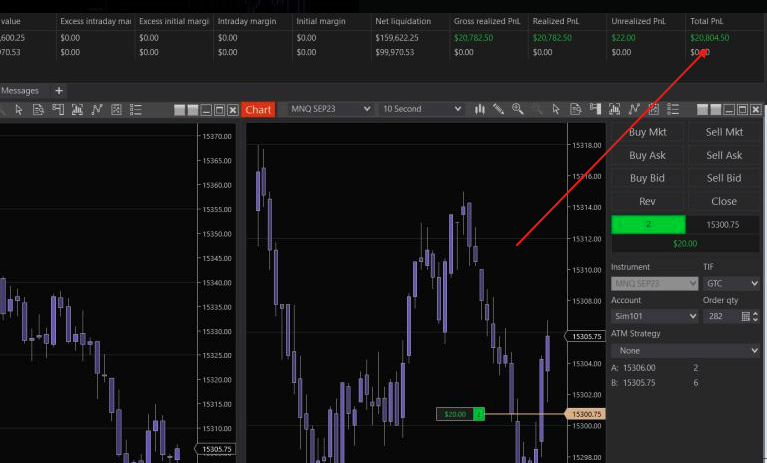Image resolution: width=767 pixels, height=463 pixels.
Task: Click greyed Instrument dropdown in Chart Trader
Action: coord(654,283)
